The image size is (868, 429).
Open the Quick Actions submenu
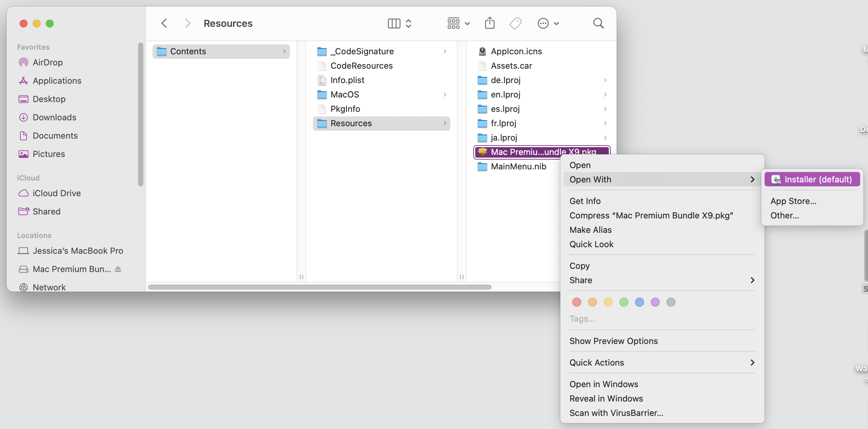(662, 363)
